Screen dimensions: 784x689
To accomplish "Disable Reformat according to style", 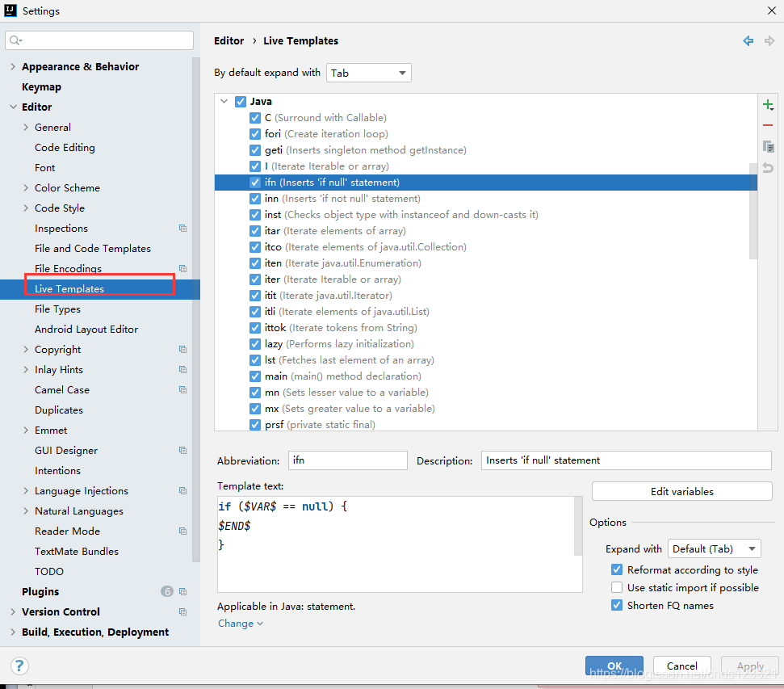I will pos(617,570).
